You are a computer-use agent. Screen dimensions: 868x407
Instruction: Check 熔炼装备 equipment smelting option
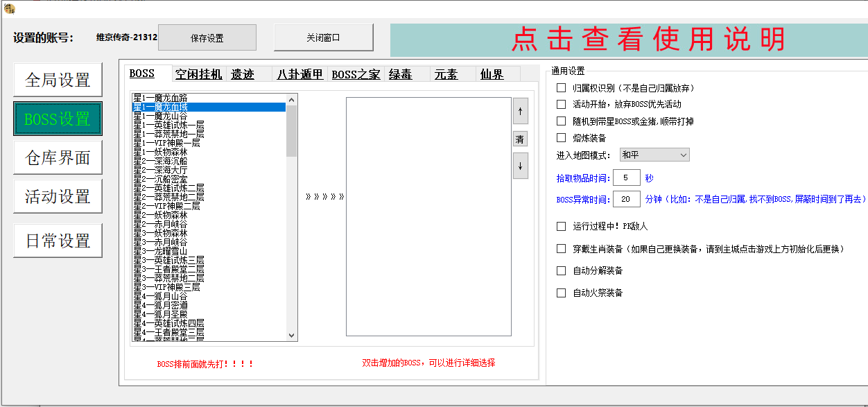point(560,138)
